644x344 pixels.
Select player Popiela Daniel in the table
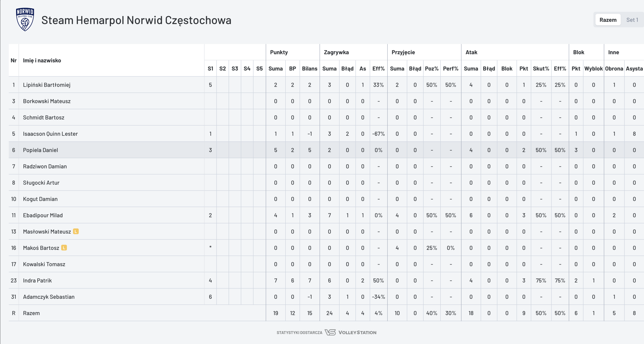pyautogui.click(x=41, y=150)
